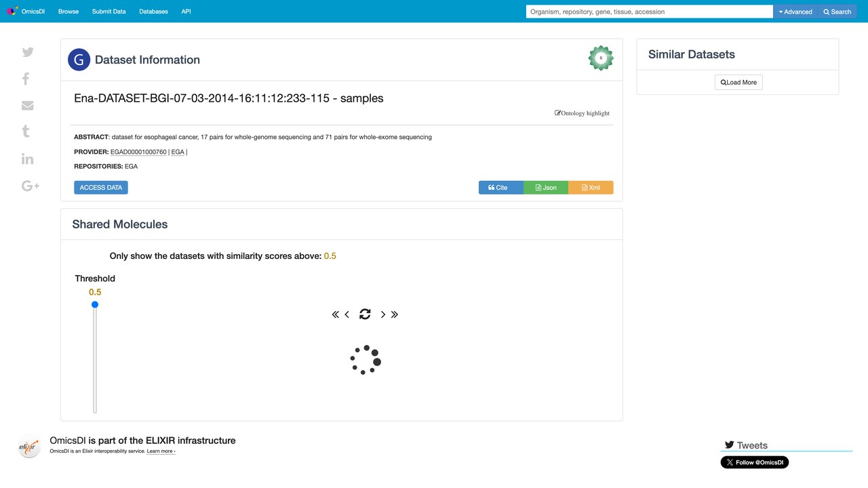Image resolution: width=868 pixels, height=488 pixels.
Task: Click the Twitter bird icon beside Tweets
Action: click(730, 445)
